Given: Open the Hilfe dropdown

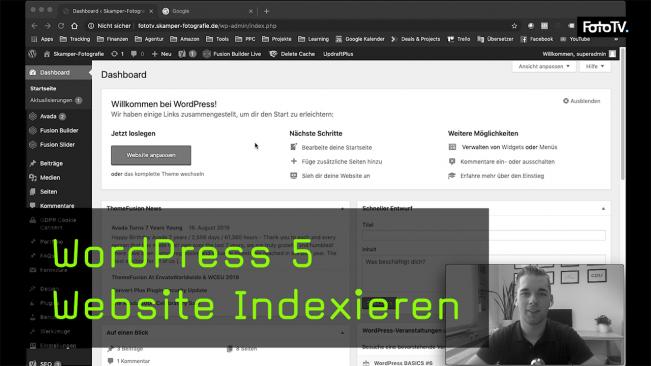Looking at the screenshot, I should point(595,66).
